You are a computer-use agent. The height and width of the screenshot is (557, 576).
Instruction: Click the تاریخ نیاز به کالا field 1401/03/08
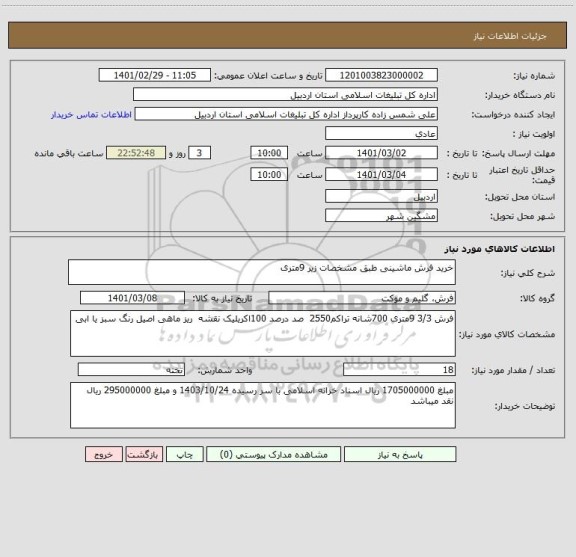[132, 298]
